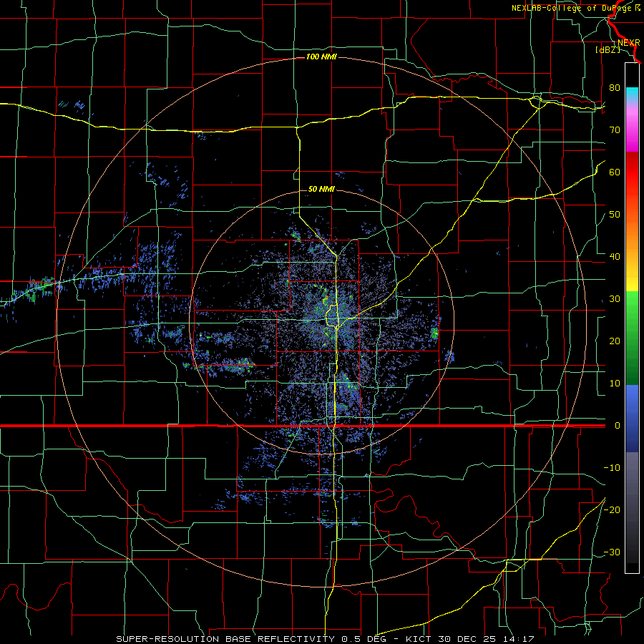
Task: Select the 50 value on the dBZ scale
Action: click(x=615, y=215)
